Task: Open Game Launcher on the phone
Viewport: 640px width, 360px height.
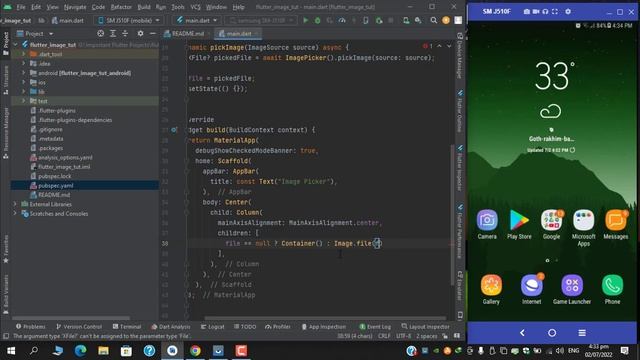Action: pos(572,289)
